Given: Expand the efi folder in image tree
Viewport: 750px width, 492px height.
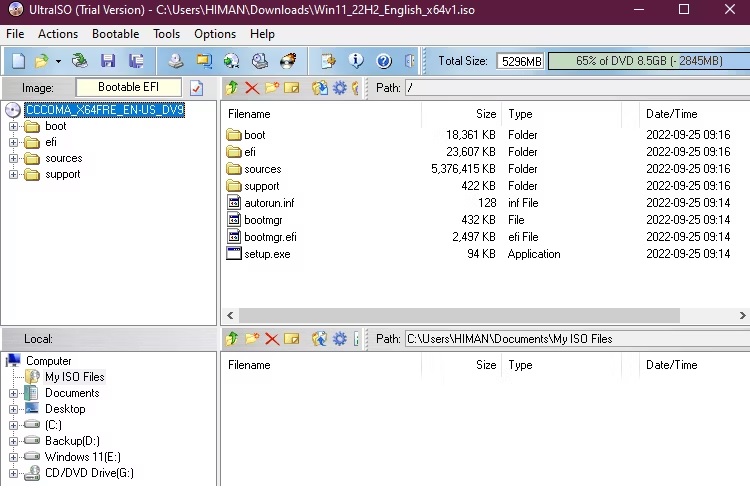Looking at the screenshot, I should pos(13,142).
